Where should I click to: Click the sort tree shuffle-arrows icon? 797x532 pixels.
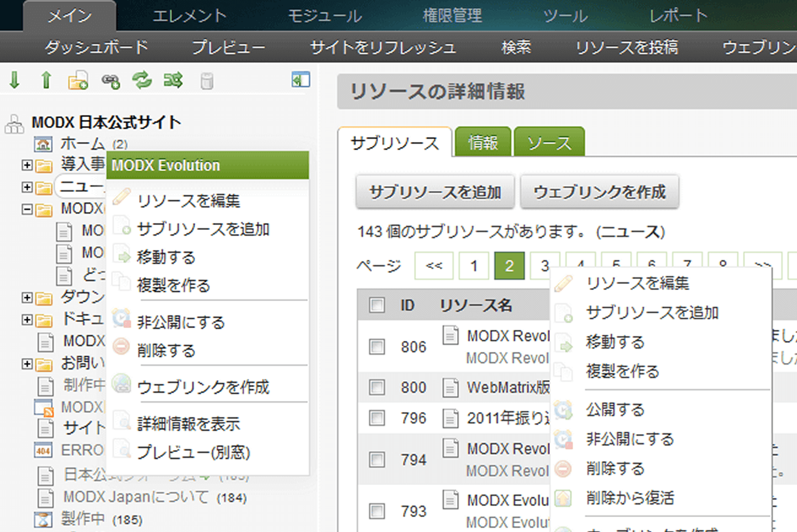tap(173, 81)
